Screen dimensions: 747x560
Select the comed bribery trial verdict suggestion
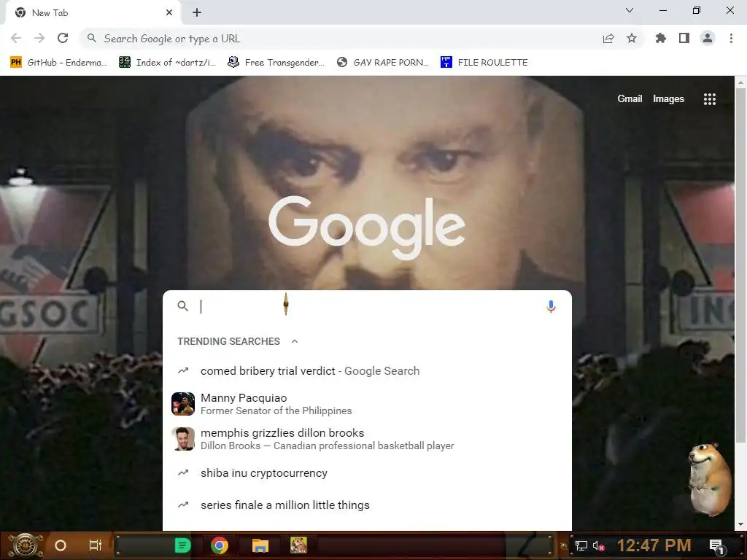tap(367, 371)
